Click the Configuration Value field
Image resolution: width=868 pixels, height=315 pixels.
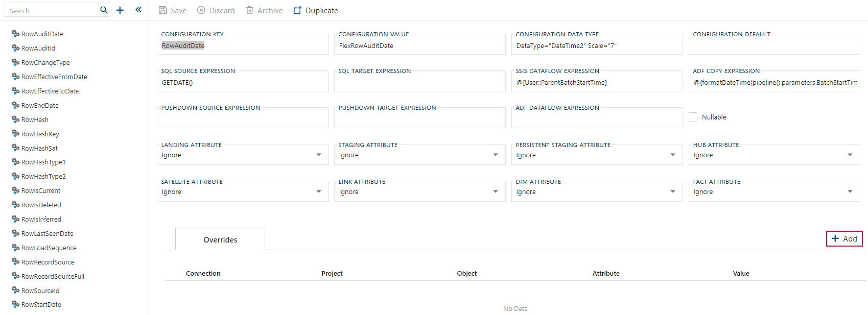coord(419,45)
